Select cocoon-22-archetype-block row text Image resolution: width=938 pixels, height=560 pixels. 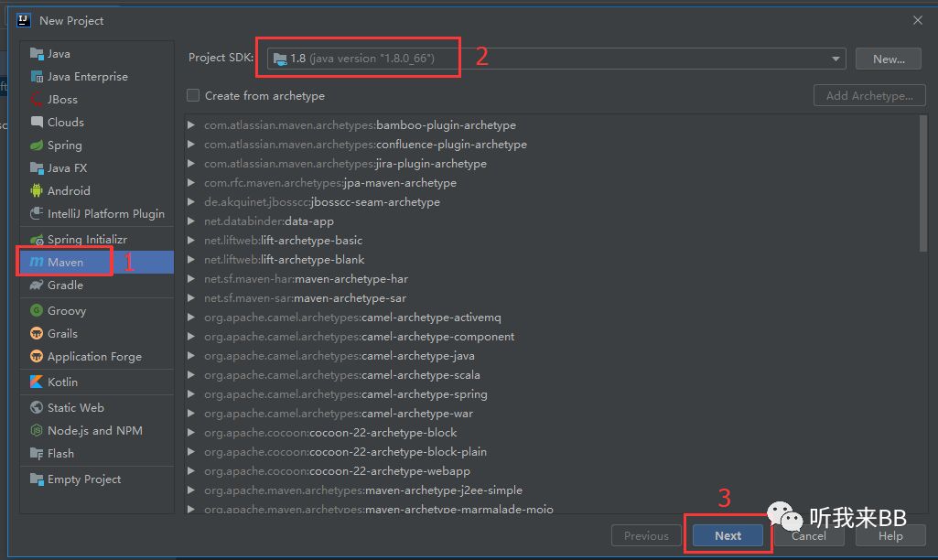coord(330,433)
